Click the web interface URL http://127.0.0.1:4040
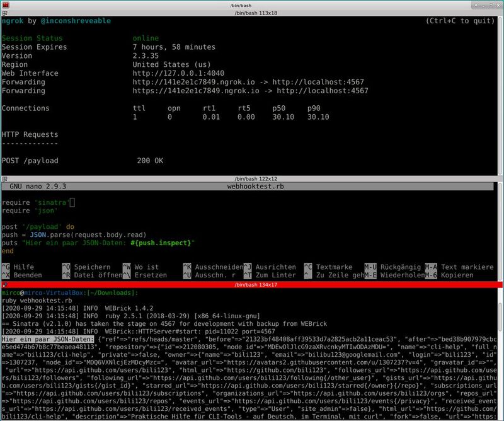This screenshot has width=504, height=421. pos(178,73)
